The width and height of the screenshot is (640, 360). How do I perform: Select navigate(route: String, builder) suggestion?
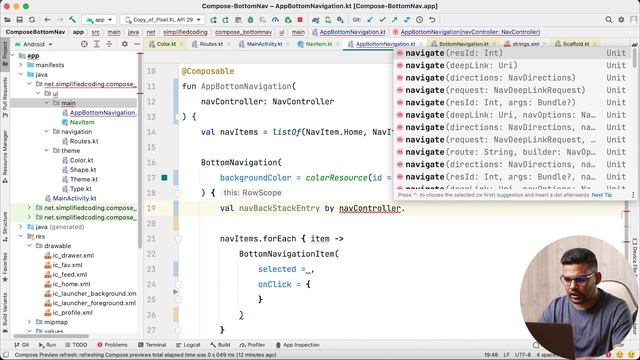(513, 152)
